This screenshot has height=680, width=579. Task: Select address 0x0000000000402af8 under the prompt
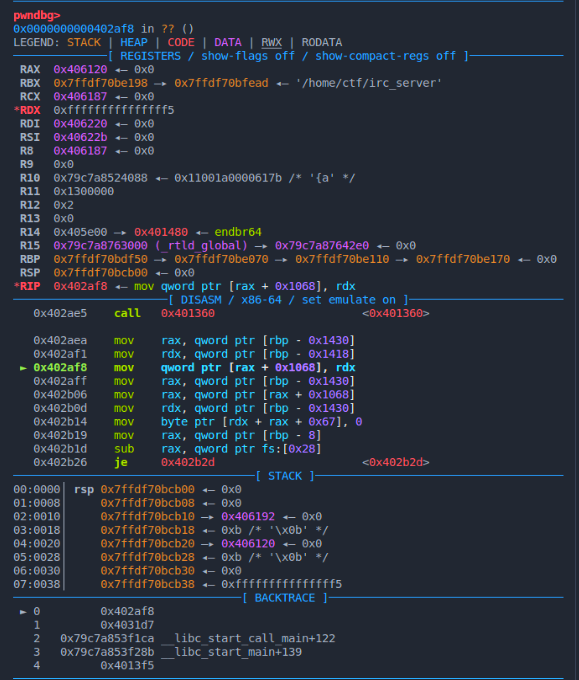(x=73, y=29)
